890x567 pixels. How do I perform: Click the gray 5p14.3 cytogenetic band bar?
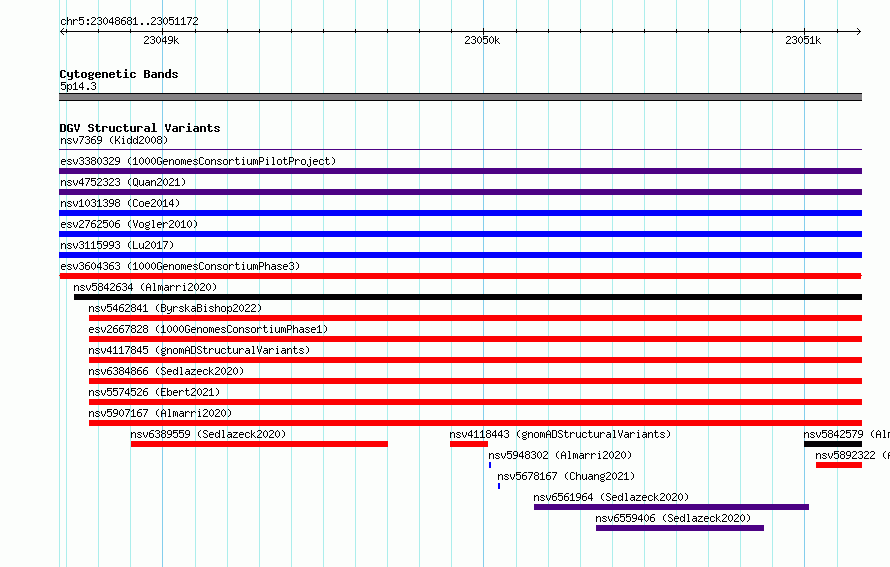coord(460,97)
